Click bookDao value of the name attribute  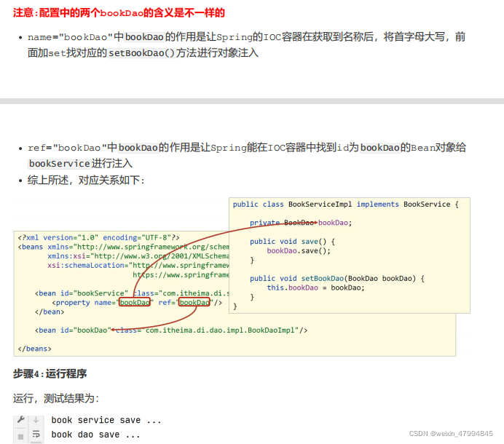click(x=135, y=302)
